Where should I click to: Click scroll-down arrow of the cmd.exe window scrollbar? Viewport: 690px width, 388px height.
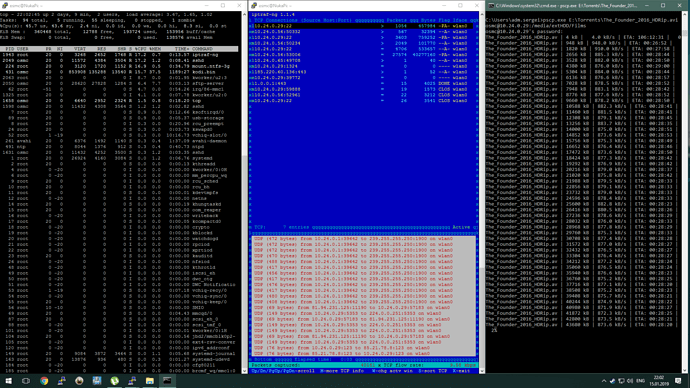[x=686, y=371]
